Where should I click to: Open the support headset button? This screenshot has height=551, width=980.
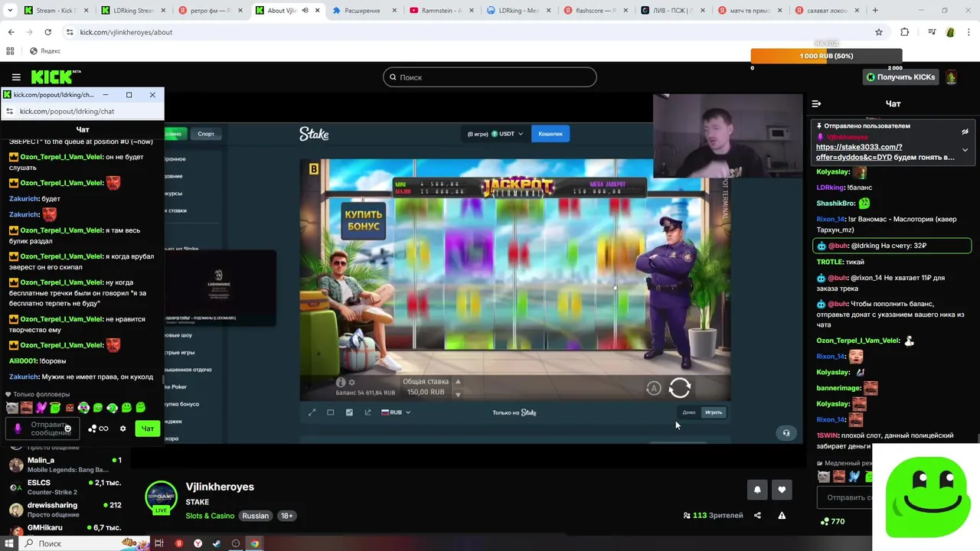(786, 433)
